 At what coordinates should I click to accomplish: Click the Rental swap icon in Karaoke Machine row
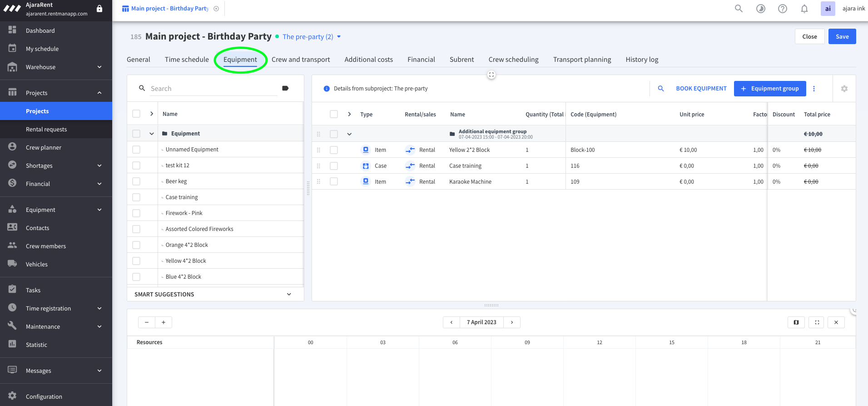coord(410,181)
